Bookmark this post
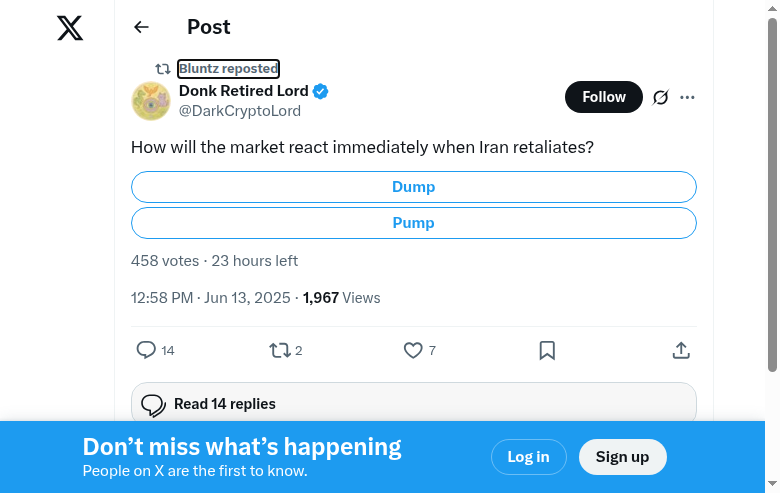The height and width of the screenshot is (493, 780). [x=547, y=350]
